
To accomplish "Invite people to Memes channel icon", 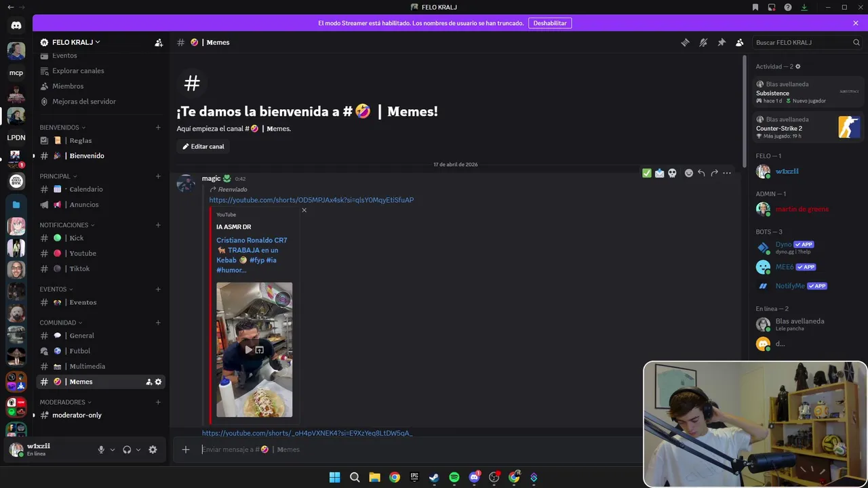I will 149,382.
